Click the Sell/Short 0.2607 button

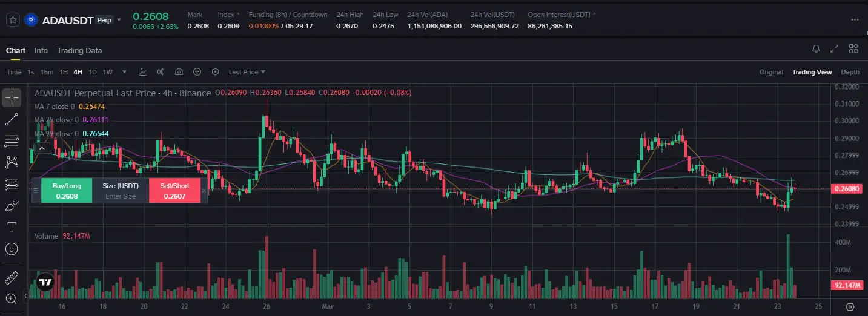174,191
